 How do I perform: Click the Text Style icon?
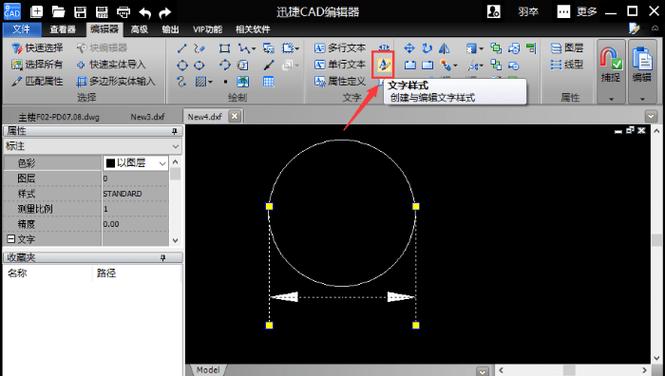click(383, 65)
